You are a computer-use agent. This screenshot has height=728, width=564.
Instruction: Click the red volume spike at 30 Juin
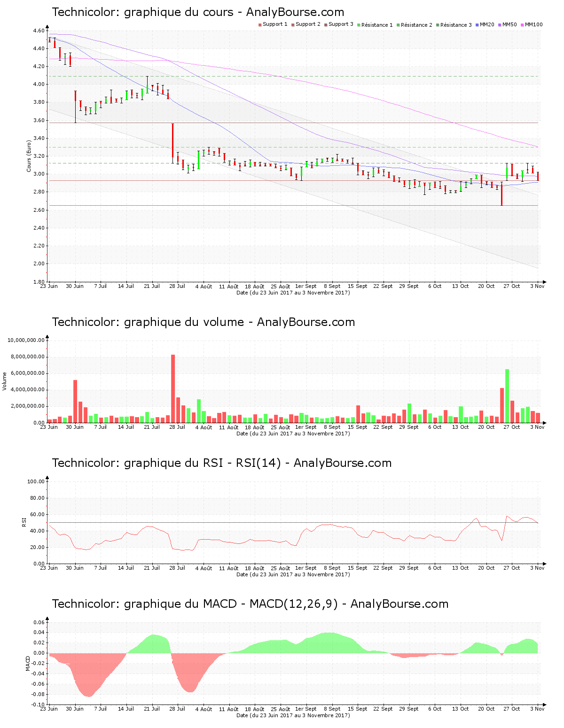(x=75, y=402)
